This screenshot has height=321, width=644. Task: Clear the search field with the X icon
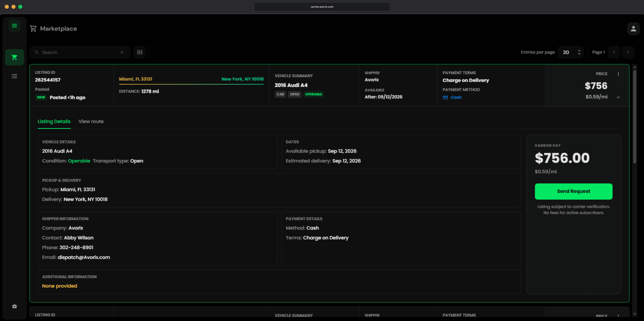[x=122, y=52]
